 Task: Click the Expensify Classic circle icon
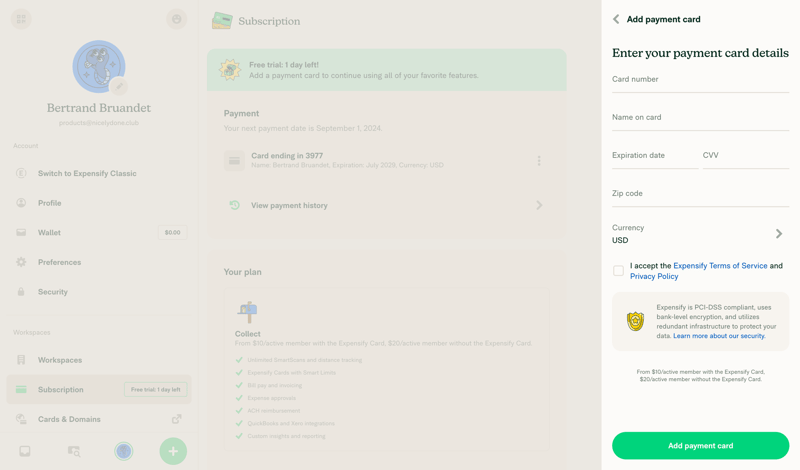[x=21, y=173]
